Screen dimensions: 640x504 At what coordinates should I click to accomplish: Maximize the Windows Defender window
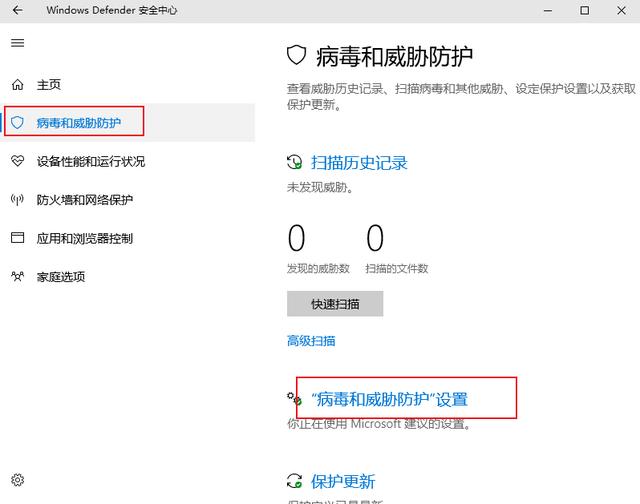(x=584, y=10)
